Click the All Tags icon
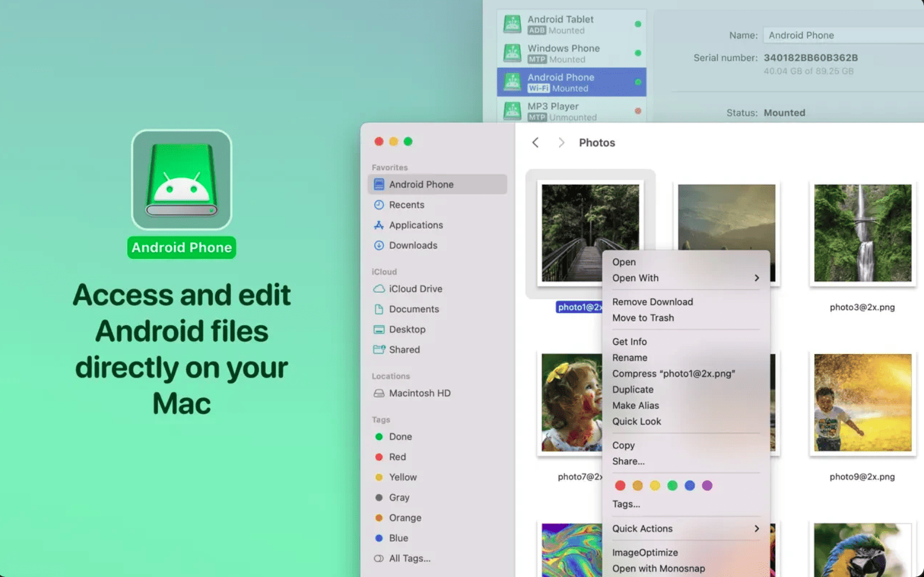The image size is (924, 577). click(379, 558)
